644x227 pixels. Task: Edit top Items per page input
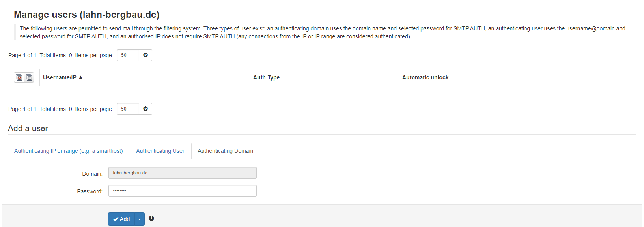[x=128, y=55]
